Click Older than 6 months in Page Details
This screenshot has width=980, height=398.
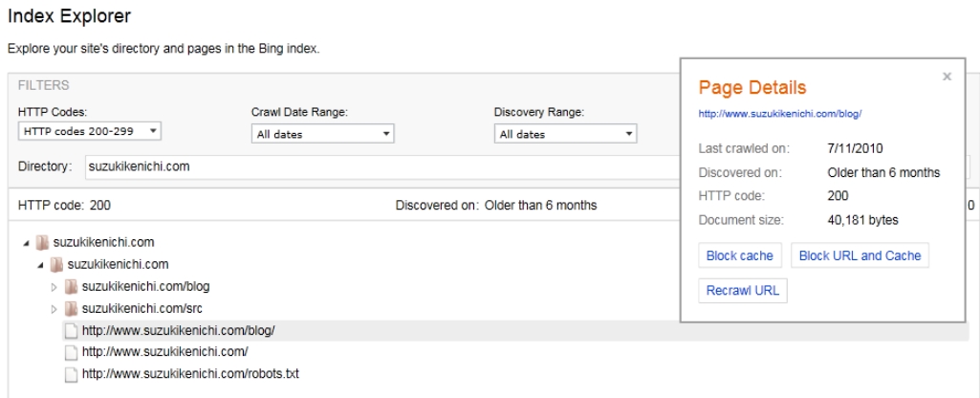point(883,173)
